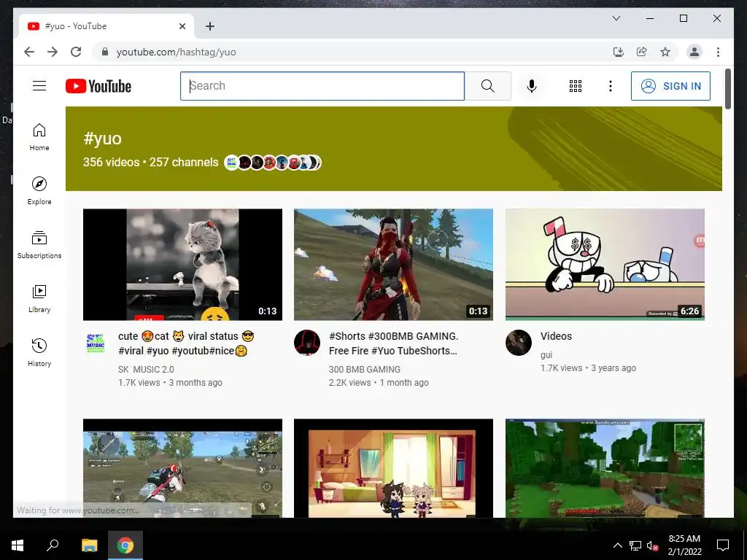This screenshot has width=747, height=560.
Task: Open the PUBG motorcycle gameplay thumbnail
Action: tap(182, 468)
